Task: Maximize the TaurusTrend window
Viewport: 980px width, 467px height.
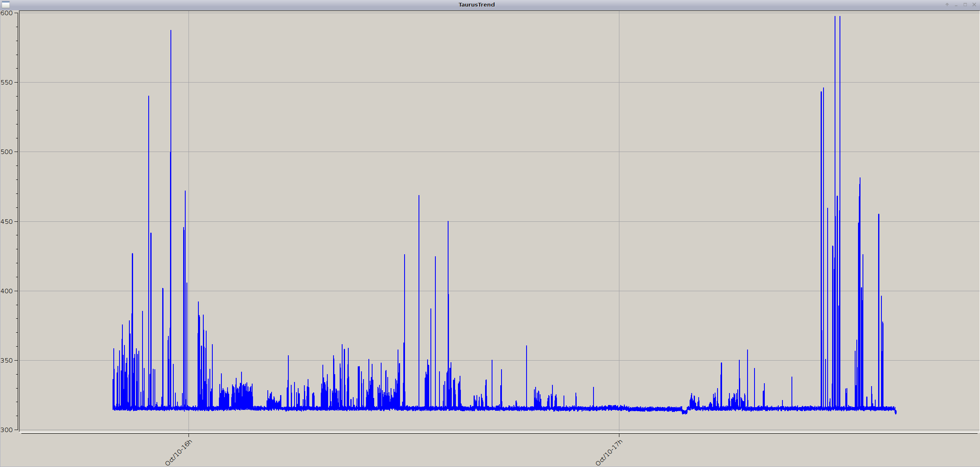Action: pyautogui.click(x=965, y=5)
